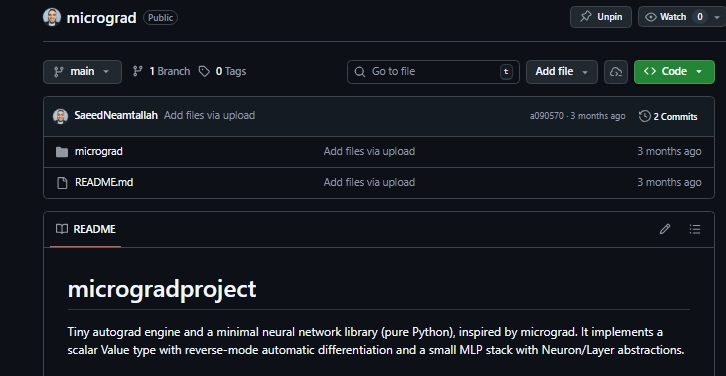This screenshot has width=726, height=376.
Task: Edit README using the pencil icon
Action: coord(665,229)
